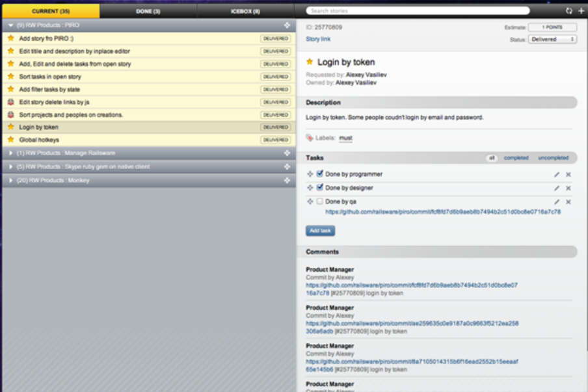
Task: Select 'Edit story delete links by js' row
Action: click(x=149, y=102)
